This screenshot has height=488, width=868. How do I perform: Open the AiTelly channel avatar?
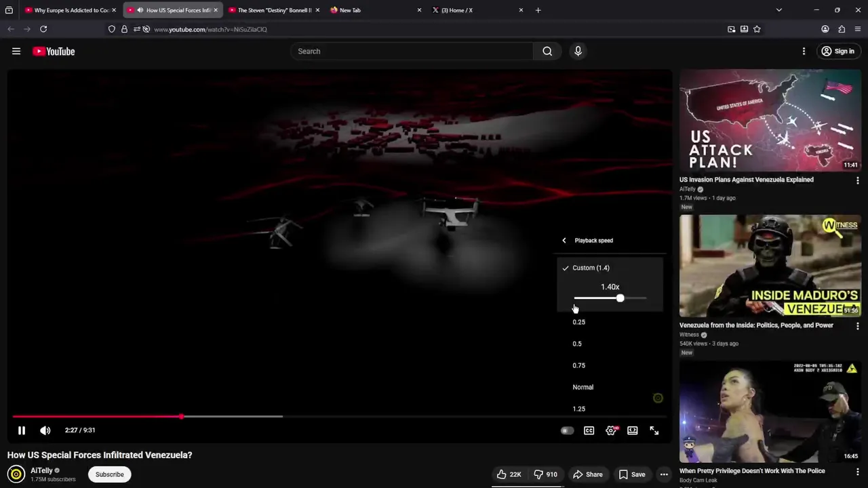16,474
